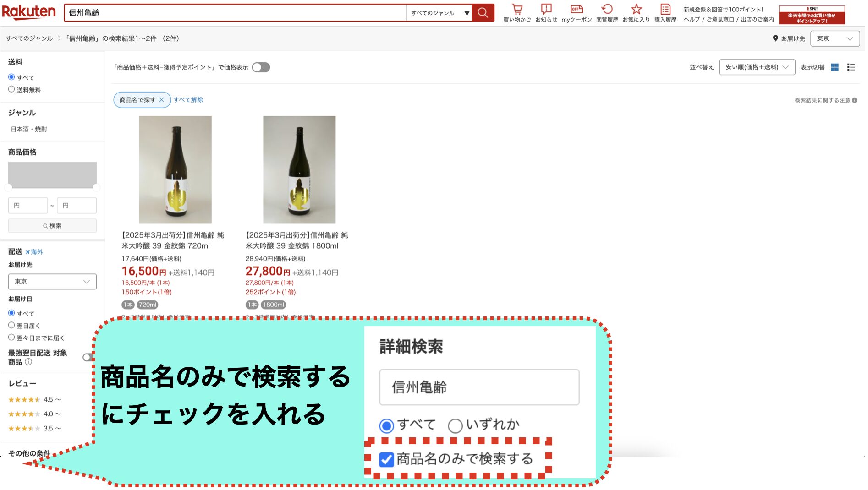The image size is (868, 490).
Task: Toggle price display including shipping and points
Action: tap(261, 67)
